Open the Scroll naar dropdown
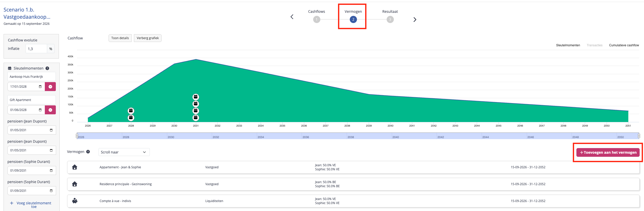644x211 pixels. [124, 152]
